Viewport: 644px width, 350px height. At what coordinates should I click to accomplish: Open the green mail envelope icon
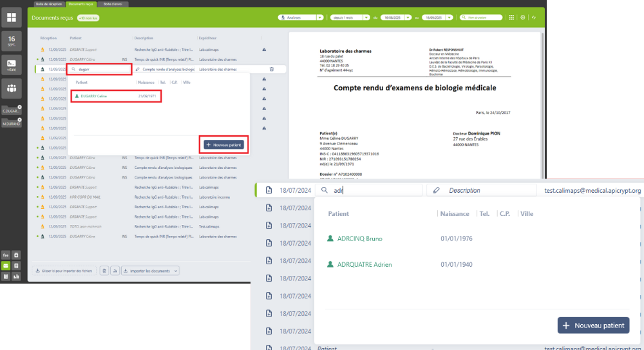[x=6, y=266]
